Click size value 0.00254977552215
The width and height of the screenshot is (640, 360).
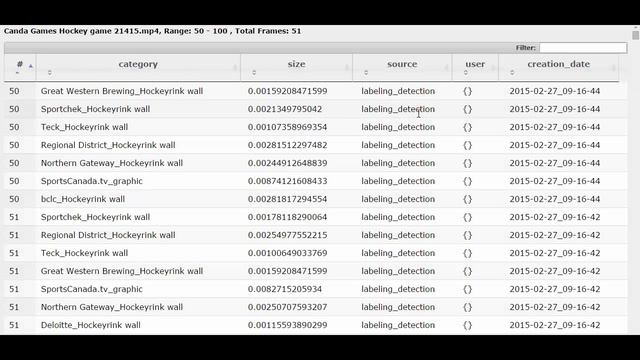pos(287,235)
